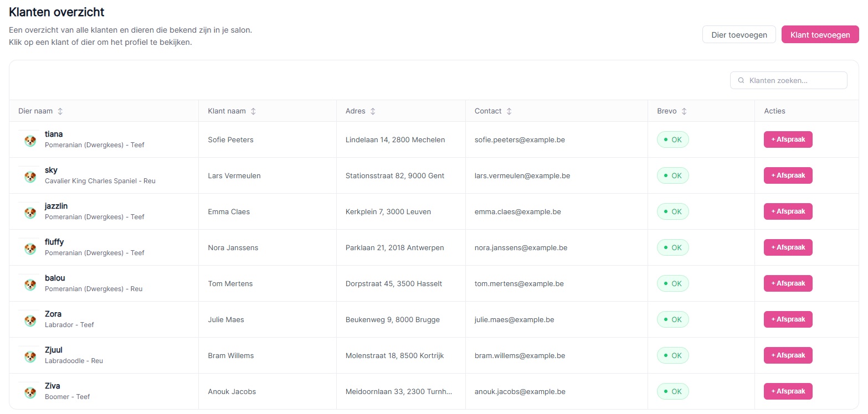Add an Afspraak for Nora Janssens

(788, 247)
